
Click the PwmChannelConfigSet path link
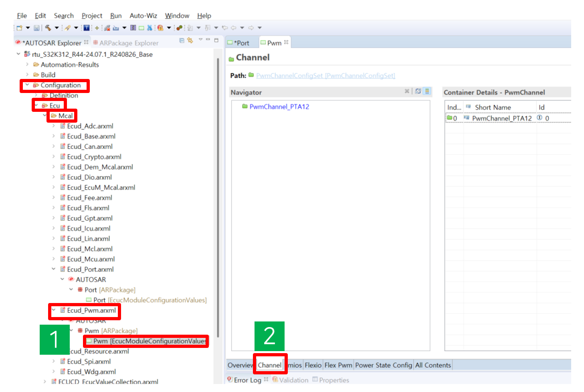pyautogui.click(x=325, y=76)
